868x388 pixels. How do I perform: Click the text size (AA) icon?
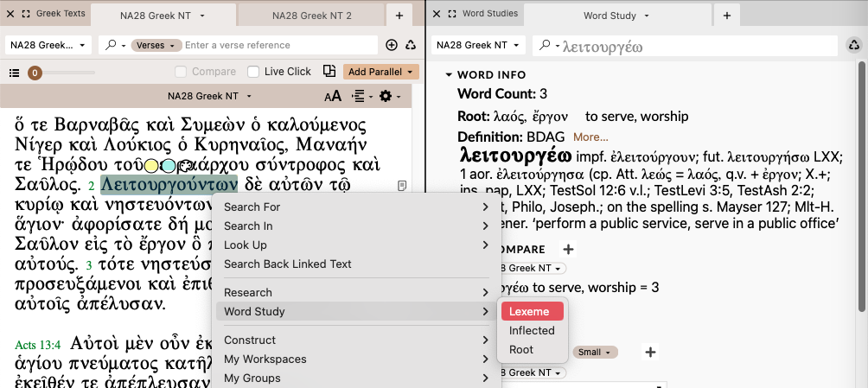tap(332, 96)
